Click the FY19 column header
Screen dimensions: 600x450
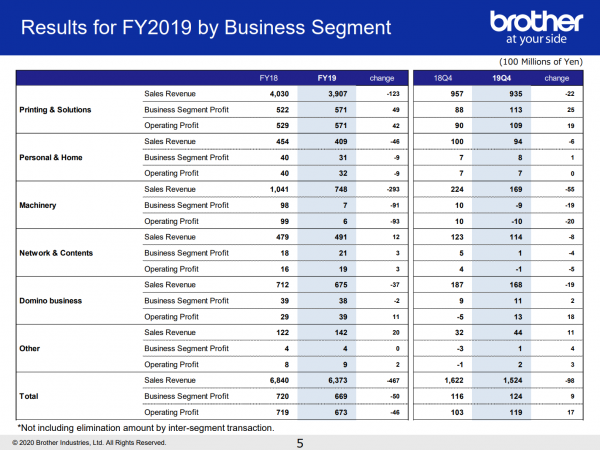point(327,78)
